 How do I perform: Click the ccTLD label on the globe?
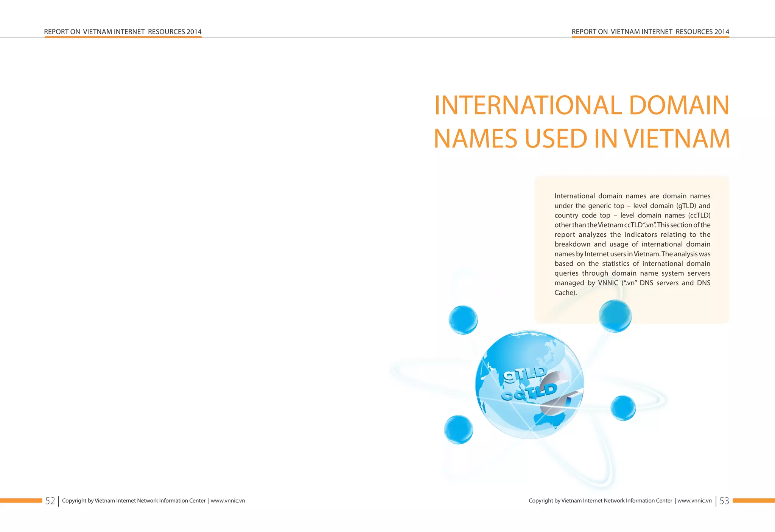pos(529,392)
